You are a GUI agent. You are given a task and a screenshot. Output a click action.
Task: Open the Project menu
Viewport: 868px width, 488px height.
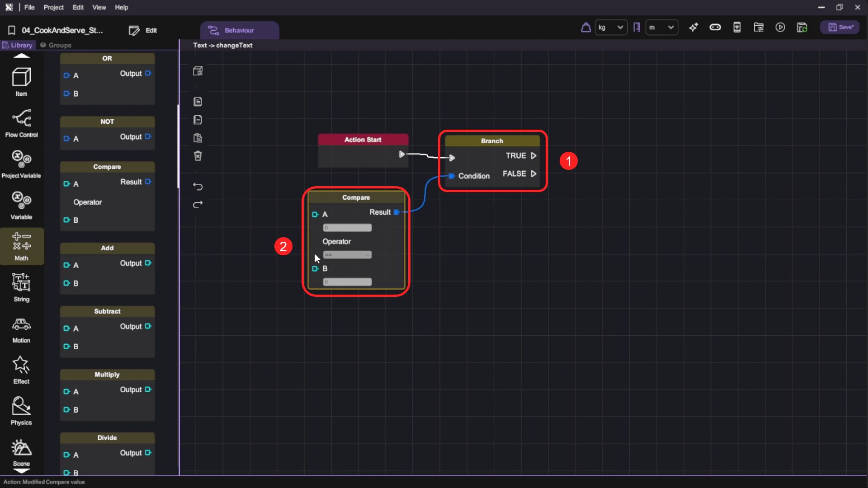pyautogui.click(x=53, y=7)
